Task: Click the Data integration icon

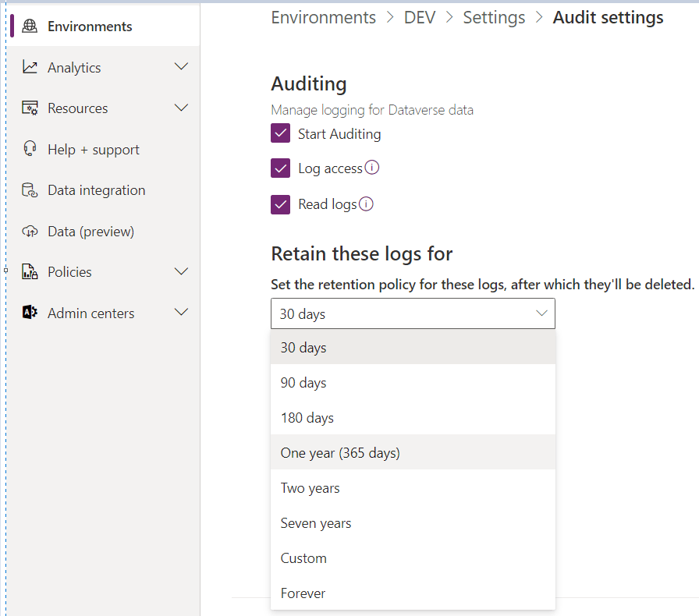Action: click(x=30, y=190)
